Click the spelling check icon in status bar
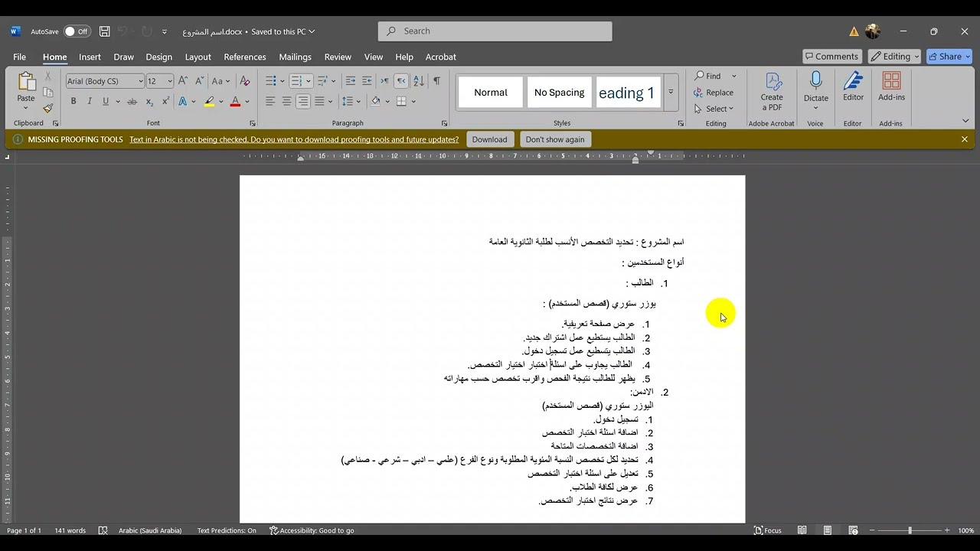Screen dimensions: 980x551 (103, 530)
